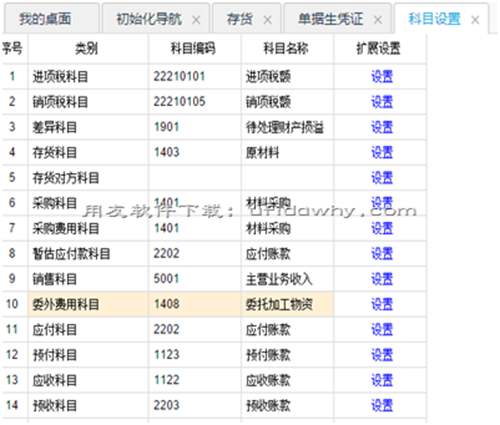Click the code cell 1408

(x=195, y=304)
